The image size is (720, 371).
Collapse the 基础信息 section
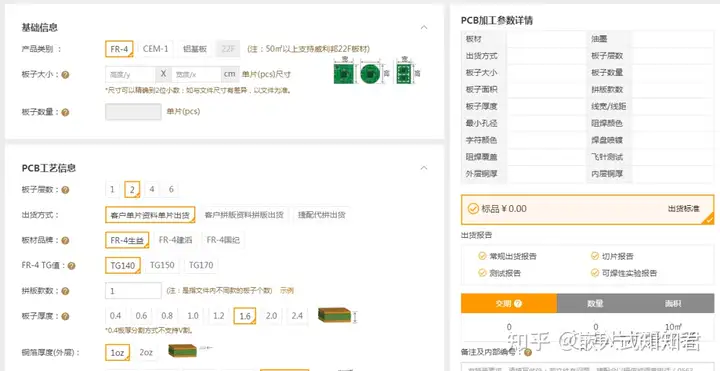[424, 28]
